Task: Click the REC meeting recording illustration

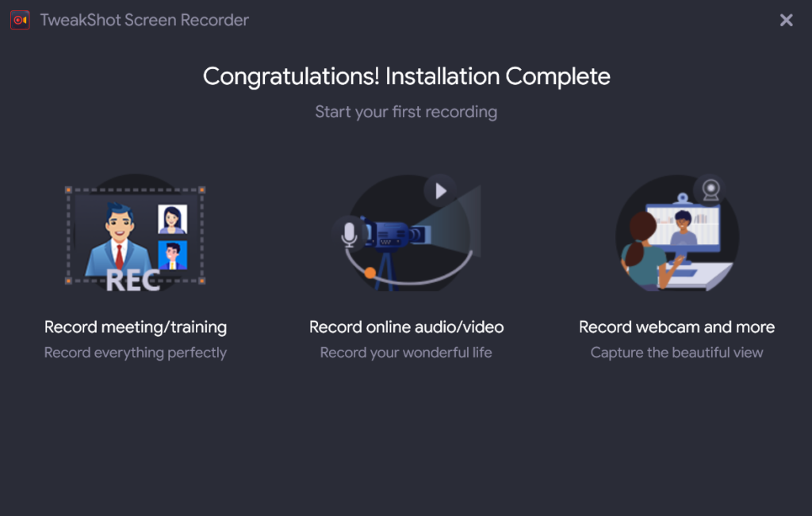Action: pyautogui.click(x=135, y=233)
